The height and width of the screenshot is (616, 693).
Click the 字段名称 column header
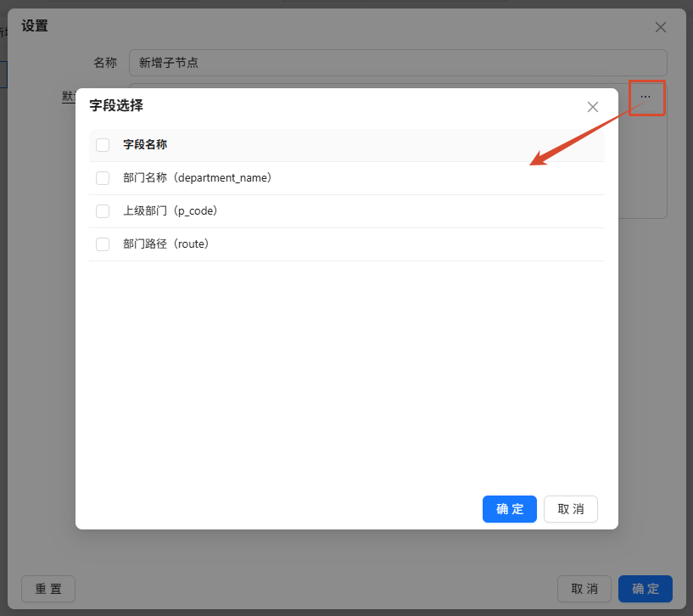point(145,144)
